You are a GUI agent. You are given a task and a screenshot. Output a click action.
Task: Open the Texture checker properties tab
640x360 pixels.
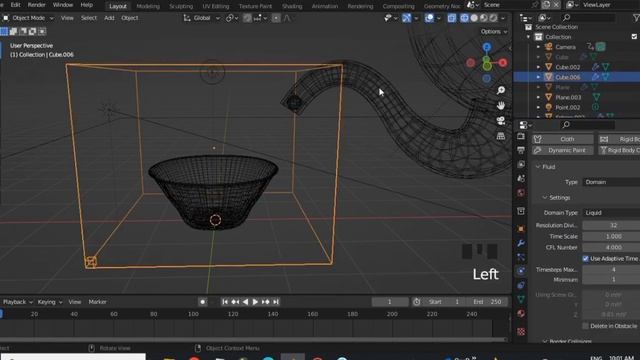(521, 331)
